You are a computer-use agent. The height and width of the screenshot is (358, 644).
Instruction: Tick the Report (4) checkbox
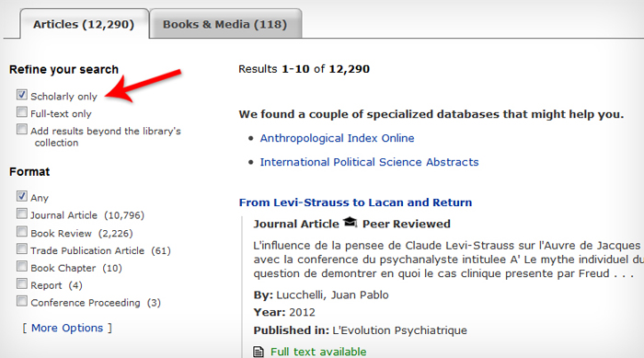(22, 284)
